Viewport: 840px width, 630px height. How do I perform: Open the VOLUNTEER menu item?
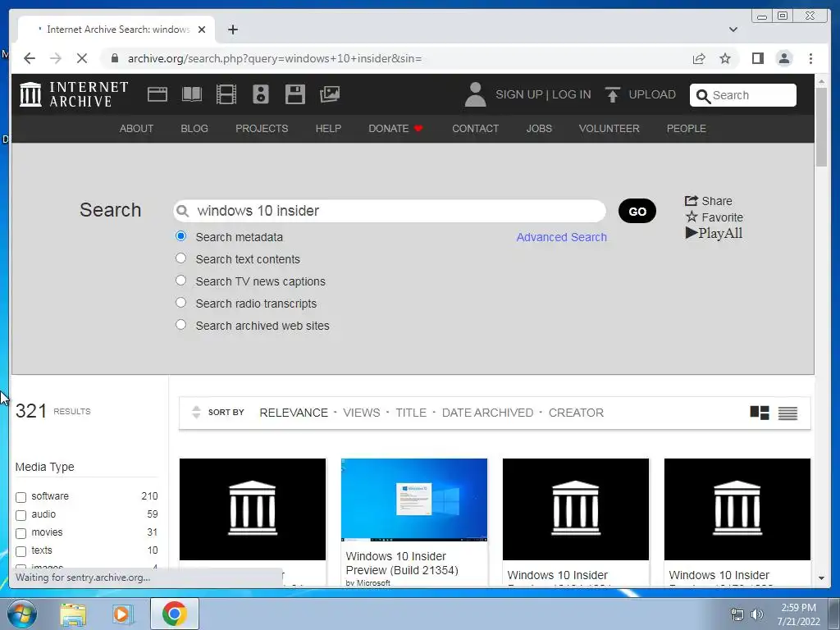click(609, 129)
